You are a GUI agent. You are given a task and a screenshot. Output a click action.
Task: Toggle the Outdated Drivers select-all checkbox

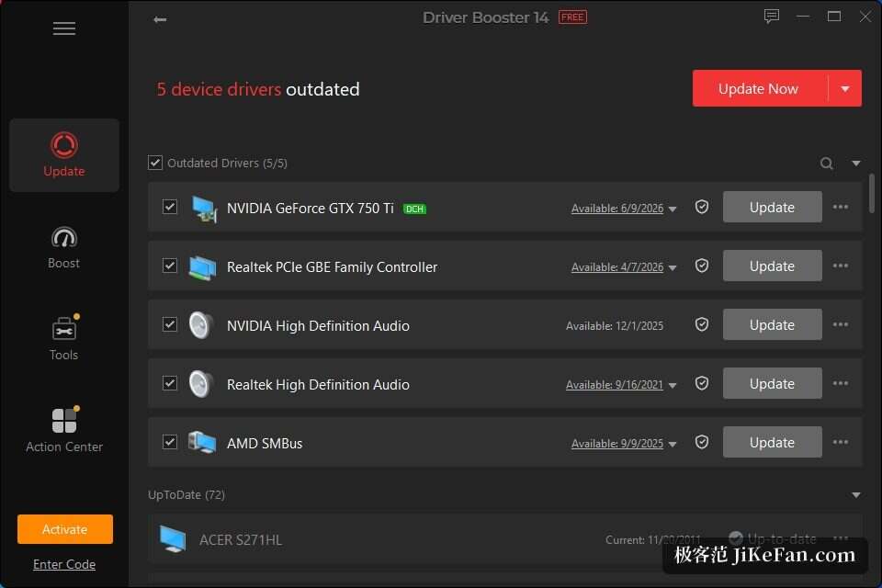(155, 163)
